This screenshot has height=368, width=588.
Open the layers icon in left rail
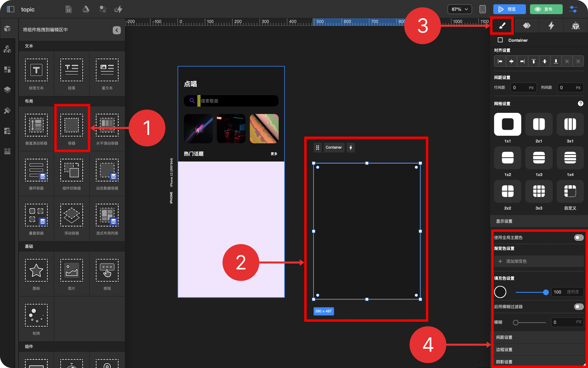click(x=7, y=90)
